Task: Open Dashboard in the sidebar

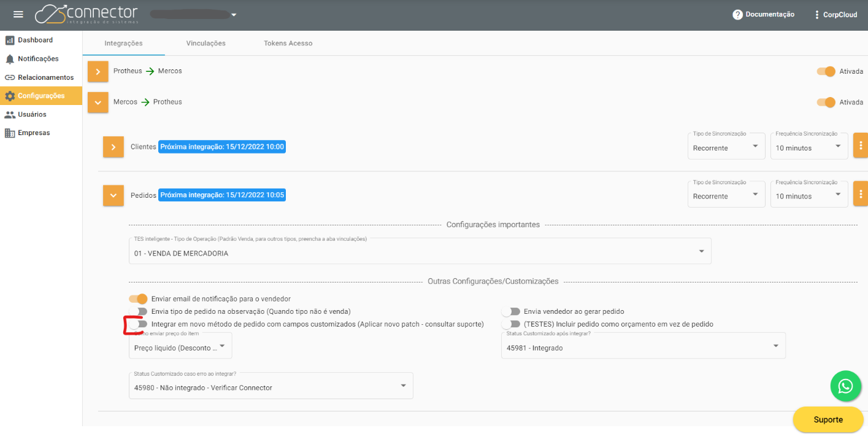Action: pyautogui.click(x=41, y=41)
